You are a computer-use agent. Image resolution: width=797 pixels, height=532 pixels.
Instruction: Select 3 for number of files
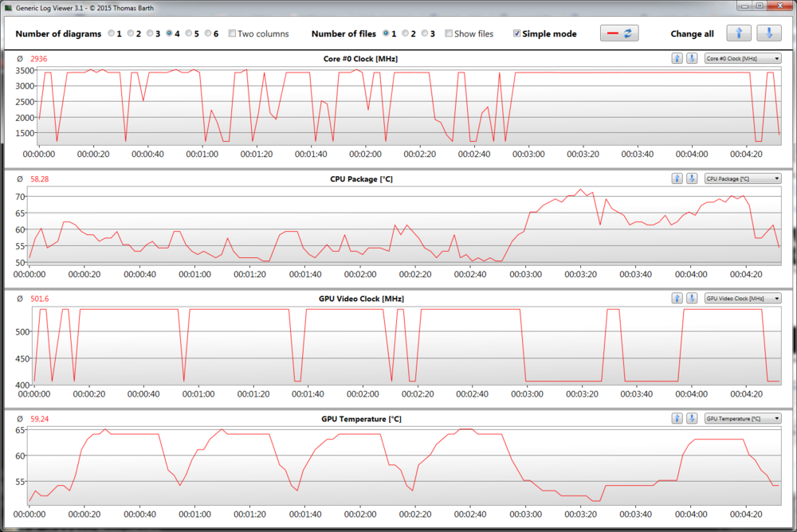pos(425,34)
